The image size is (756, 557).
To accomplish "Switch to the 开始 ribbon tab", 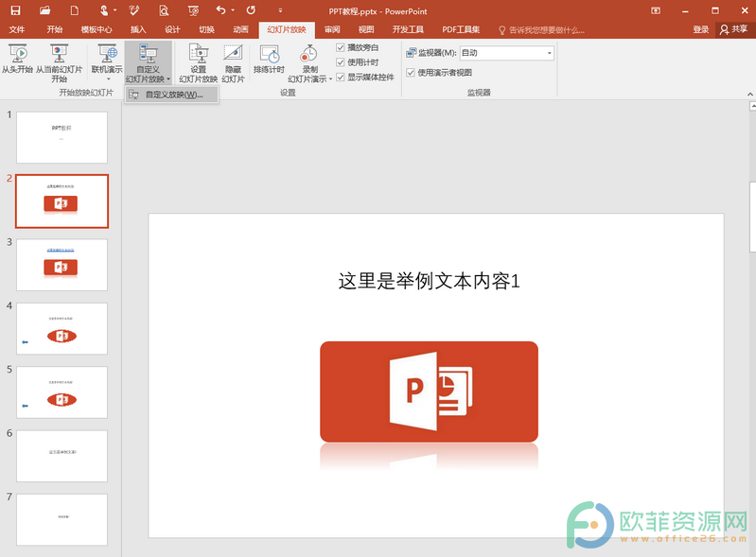I will pyautogui.click(x=55, y=30).
